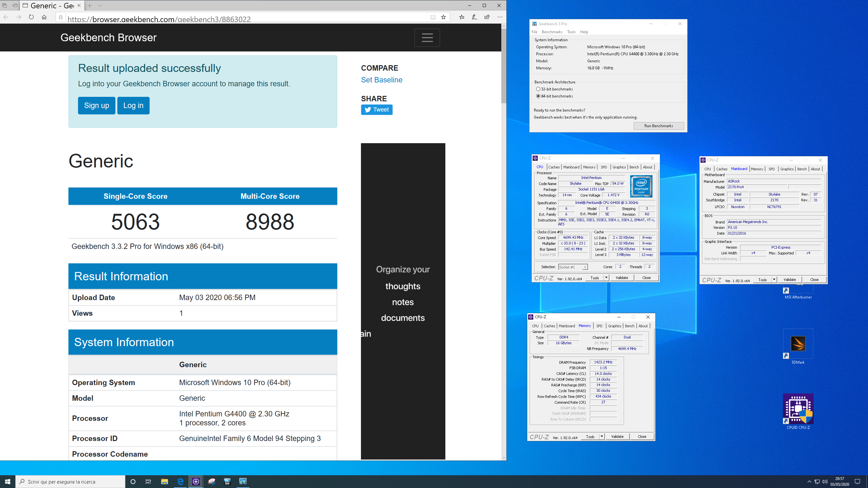The image size is (868, 488).
Task: Click the Edge add notes pen icon
Action: tap(474, 17)
